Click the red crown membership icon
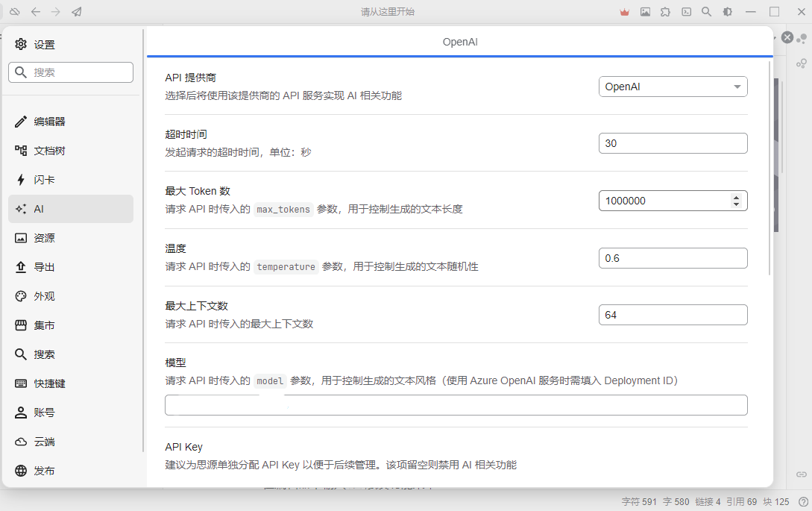The image size is (812, 511). pos(625,12)
